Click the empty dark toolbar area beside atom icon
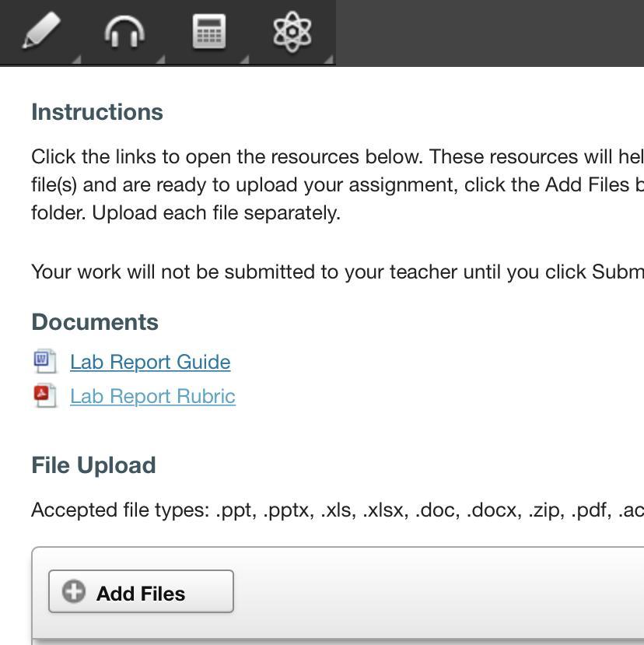 coord(489,33)
